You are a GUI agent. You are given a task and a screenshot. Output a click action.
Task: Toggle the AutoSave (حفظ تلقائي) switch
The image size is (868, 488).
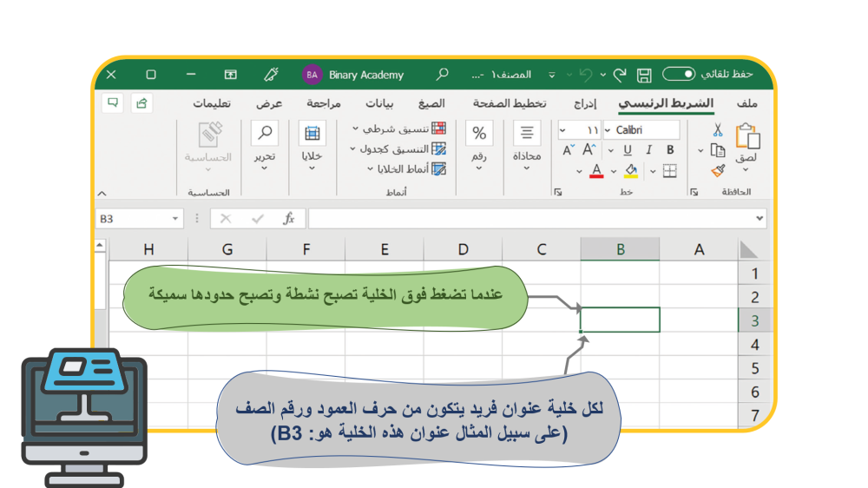click(679, 75)
